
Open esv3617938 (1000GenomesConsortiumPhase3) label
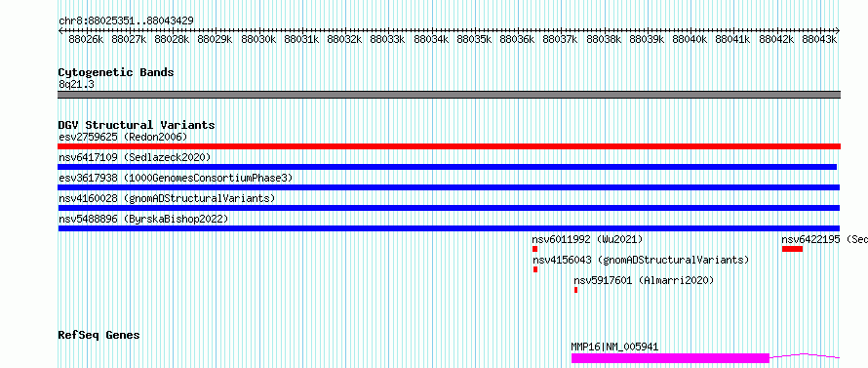pyautogui.click(x=176, y=178)
